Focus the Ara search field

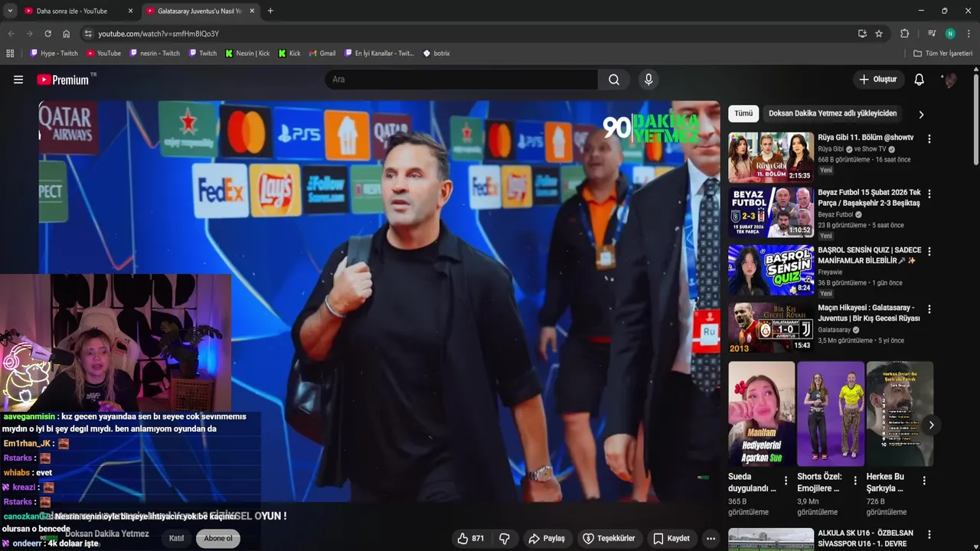point(461,80)
